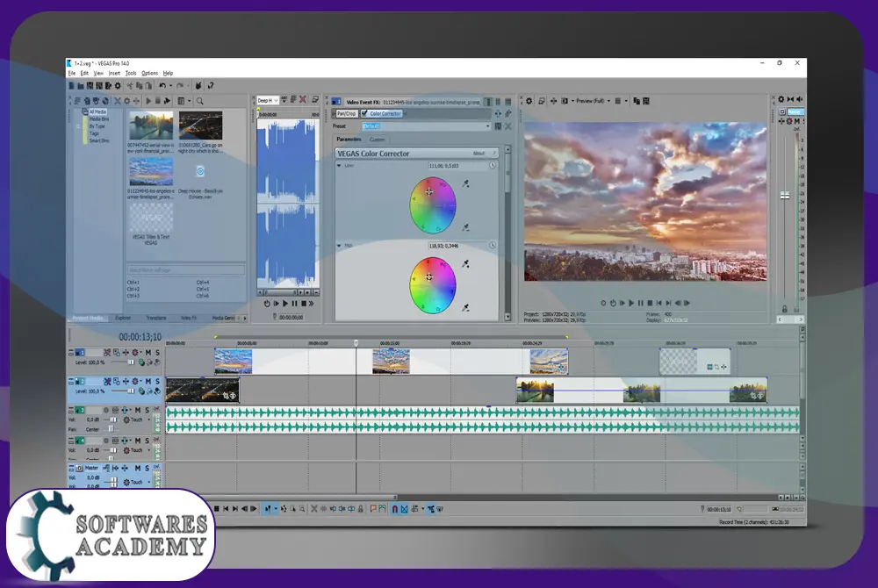Open the File menu
Image resolution: width=878 pixels, height=588 pixels.
[72, 74]
